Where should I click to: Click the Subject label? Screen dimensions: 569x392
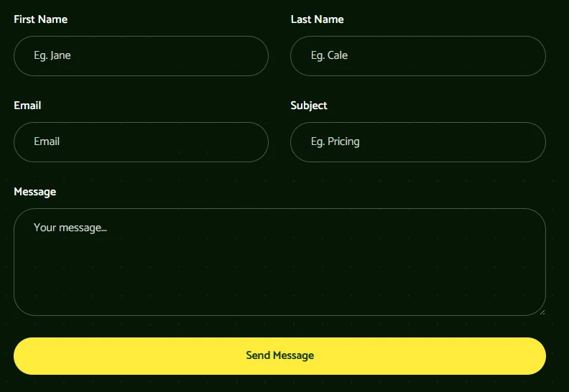coord(309,106)
